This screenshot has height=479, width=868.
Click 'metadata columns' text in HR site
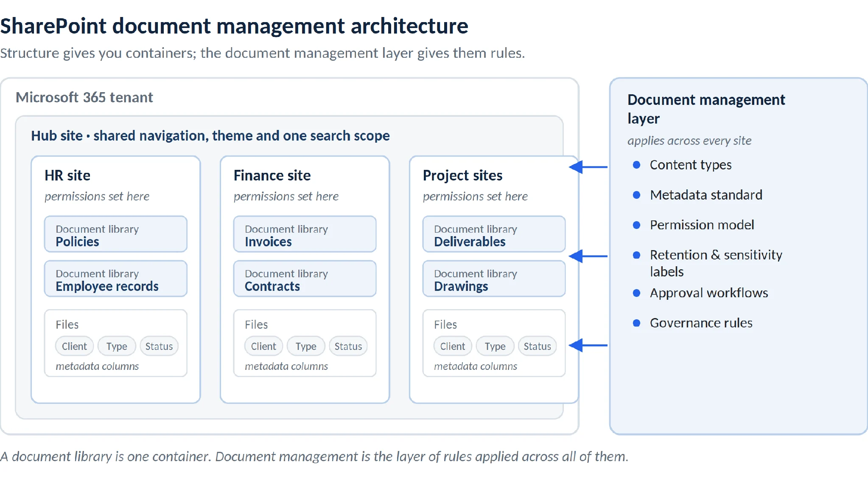pyautogui.click(x=97, y=366)
